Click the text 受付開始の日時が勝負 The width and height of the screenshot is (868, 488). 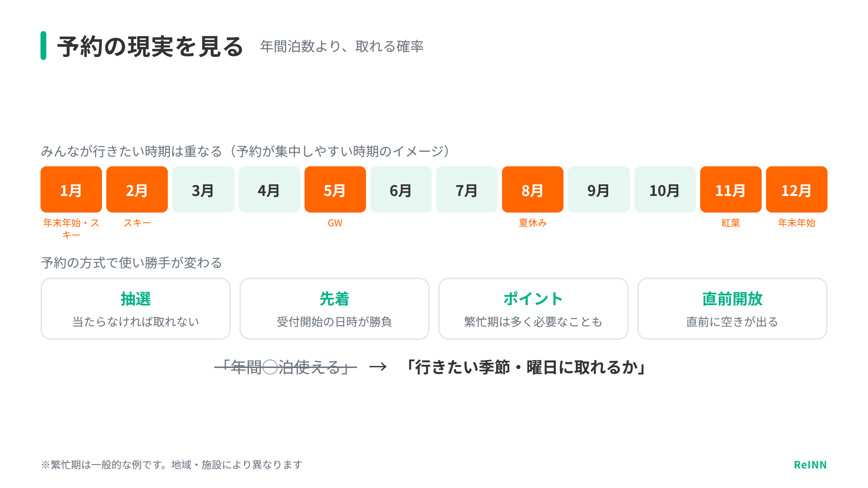click(335, 322)
